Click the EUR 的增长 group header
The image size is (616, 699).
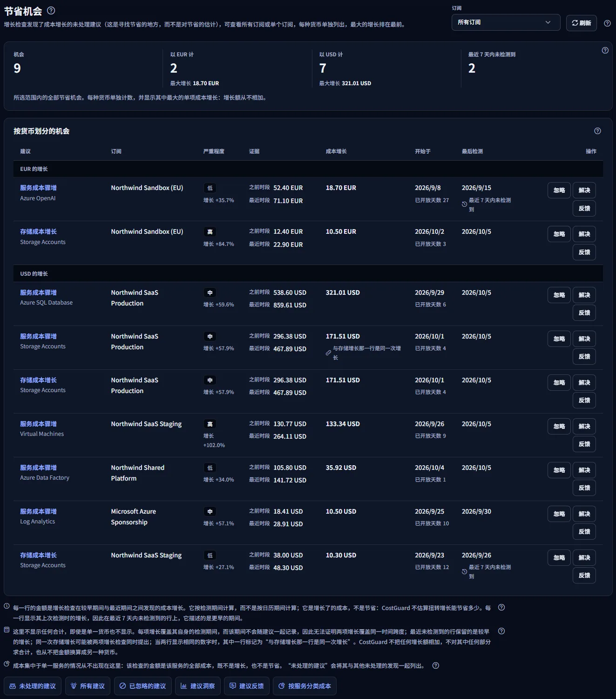point(308,169)
